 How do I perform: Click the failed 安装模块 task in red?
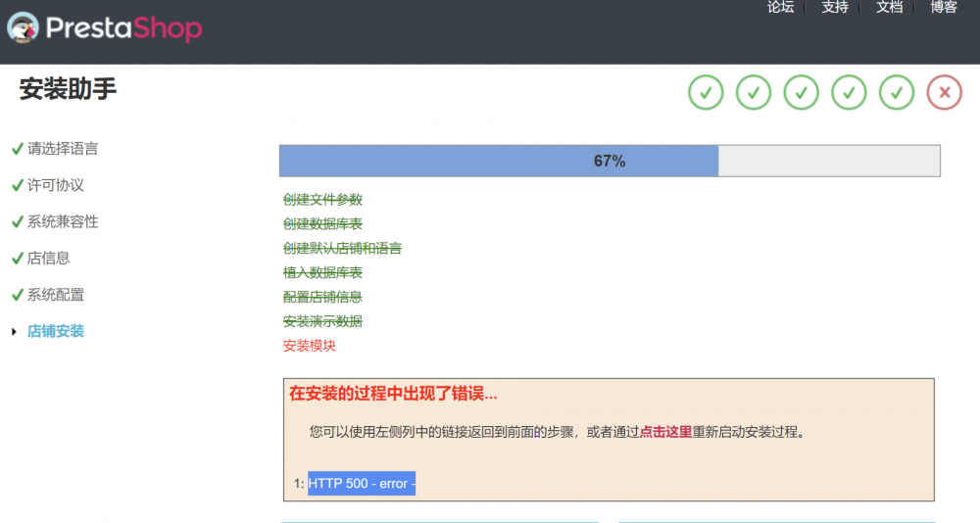(310, 346)
